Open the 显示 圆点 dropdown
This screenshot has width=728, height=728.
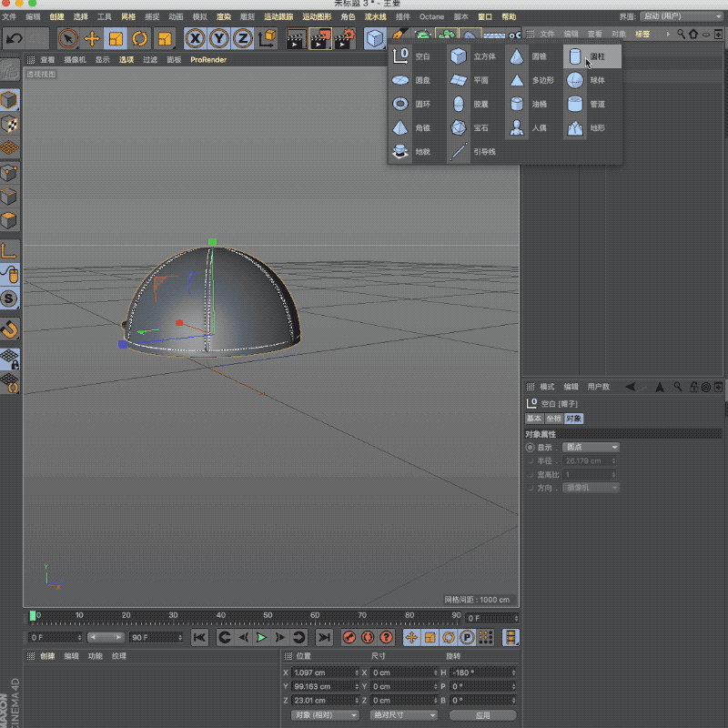click(591, 448)
